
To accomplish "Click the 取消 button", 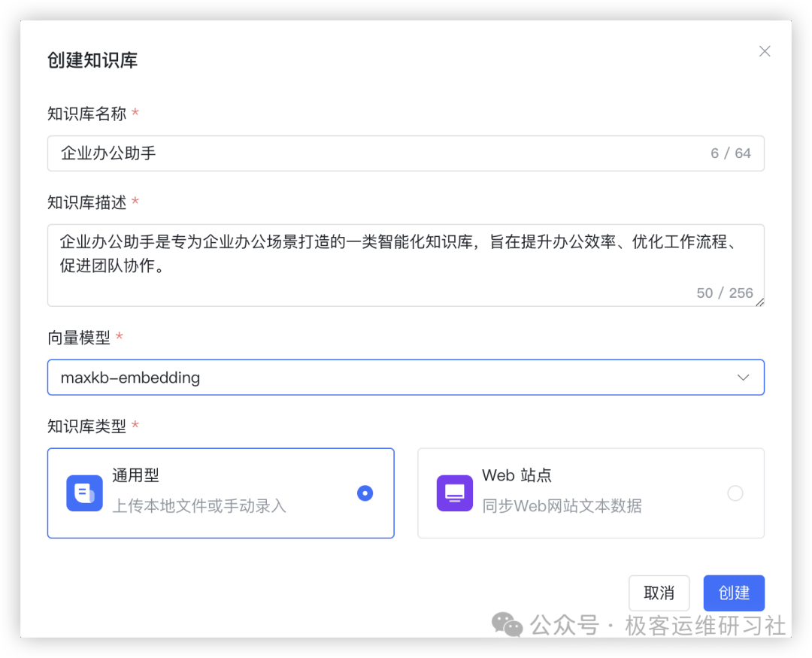I will 659,593.
